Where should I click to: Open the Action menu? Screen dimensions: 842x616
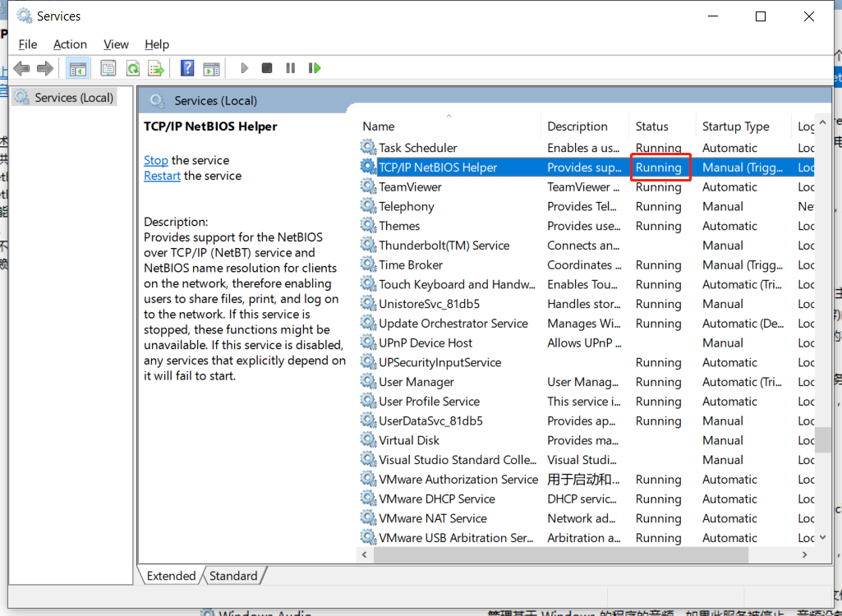[70, 44]
